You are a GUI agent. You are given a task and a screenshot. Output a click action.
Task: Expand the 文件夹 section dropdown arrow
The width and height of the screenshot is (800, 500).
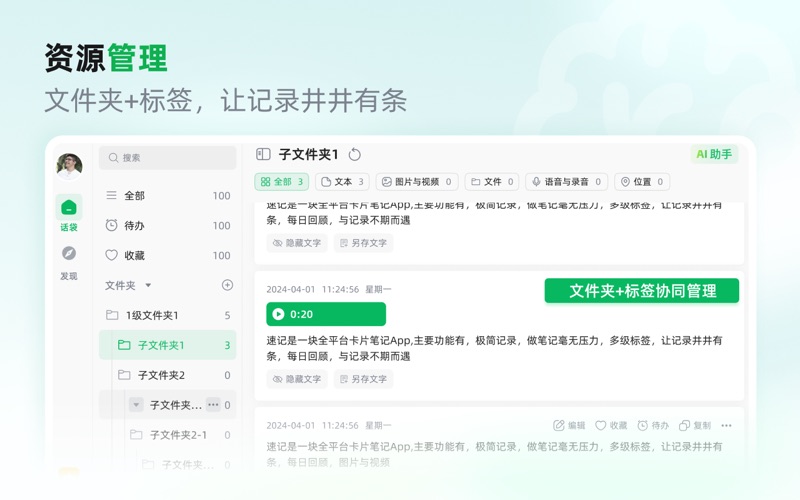[x=149, y=286]
